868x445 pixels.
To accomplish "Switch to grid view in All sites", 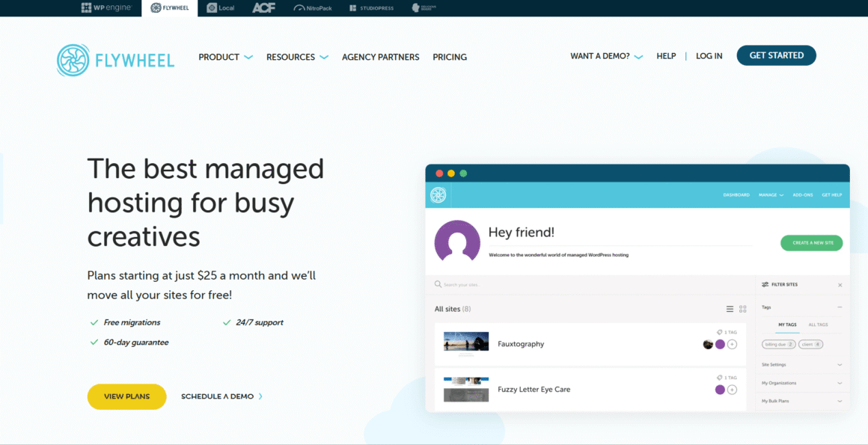I will click(x=742, y=309).
